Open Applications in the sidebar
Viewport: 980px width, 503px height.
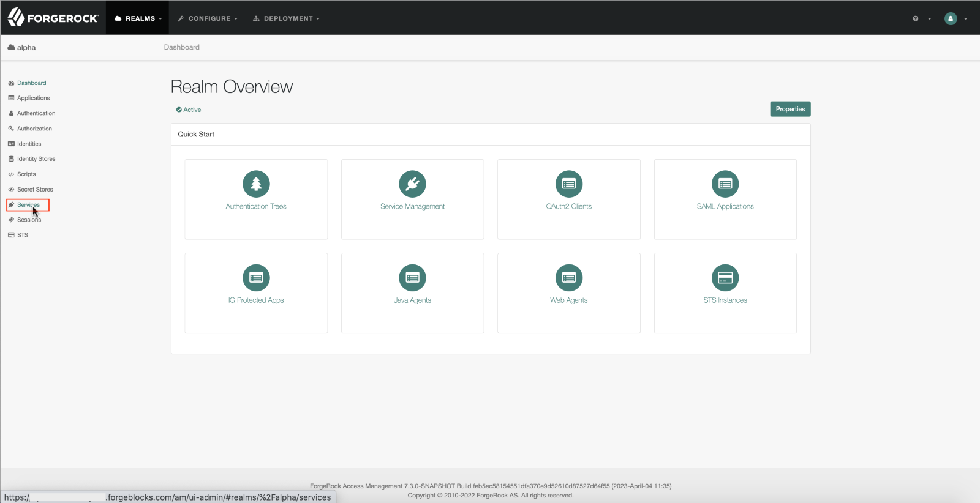coord(34,98)
